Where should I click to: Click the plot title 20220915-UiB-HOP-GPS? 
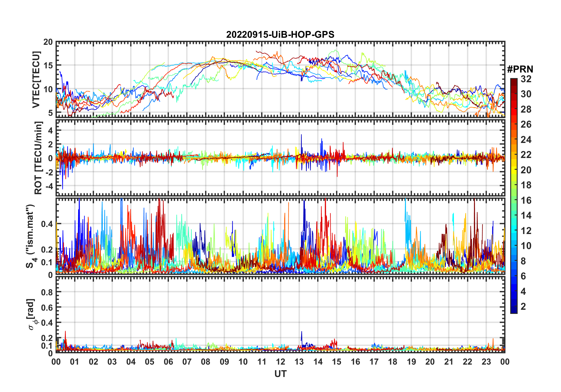[x=280, y=34]
